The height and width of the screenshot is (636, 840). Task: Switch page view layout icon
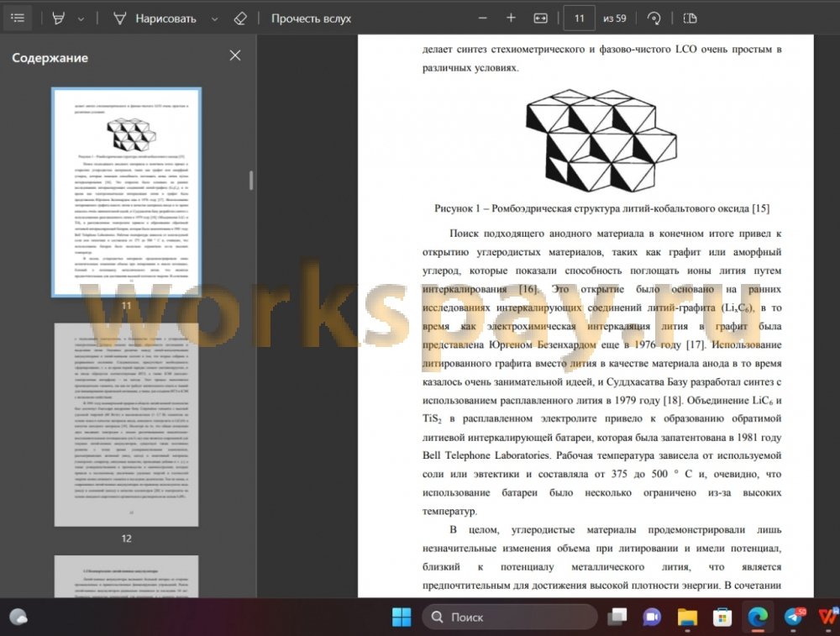(x=690, y=18)
